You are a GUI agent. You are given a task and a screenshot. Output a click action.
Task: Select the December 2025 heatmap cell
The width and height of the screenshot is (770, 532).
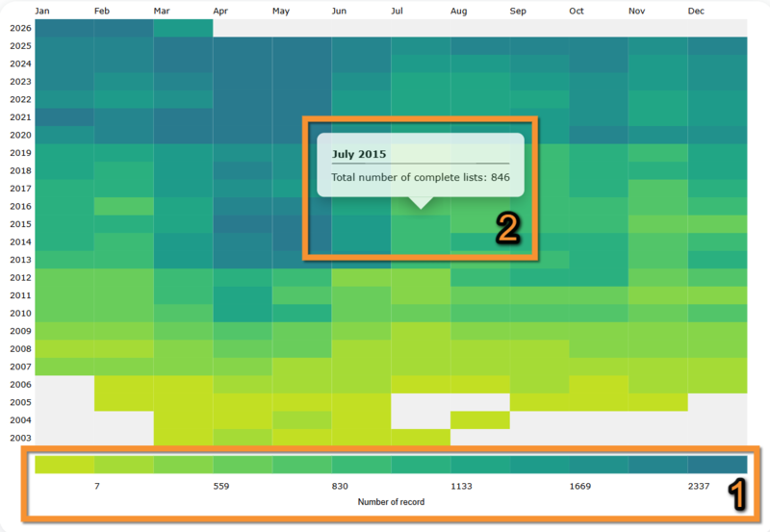pos(717,46)
